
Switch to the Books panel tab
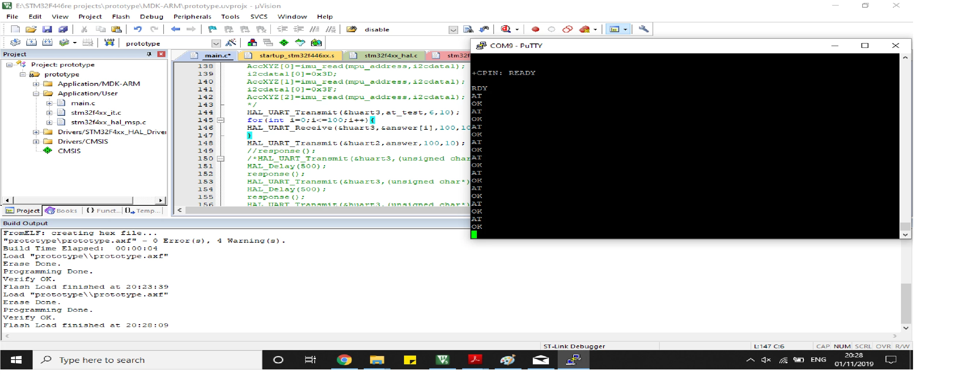point(61,210)
